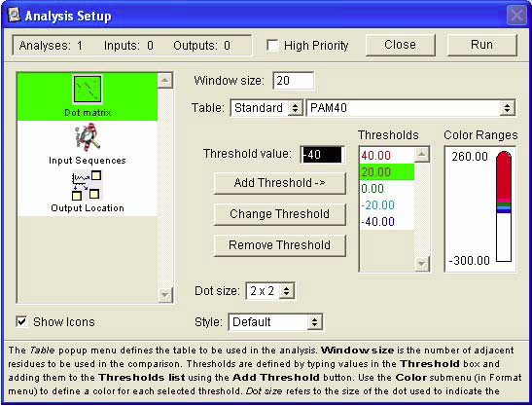This screenshot has height=406, width=532.
Task: Click the down arrow of the Thresholds list scrollbar
Action: pos(421,263)
